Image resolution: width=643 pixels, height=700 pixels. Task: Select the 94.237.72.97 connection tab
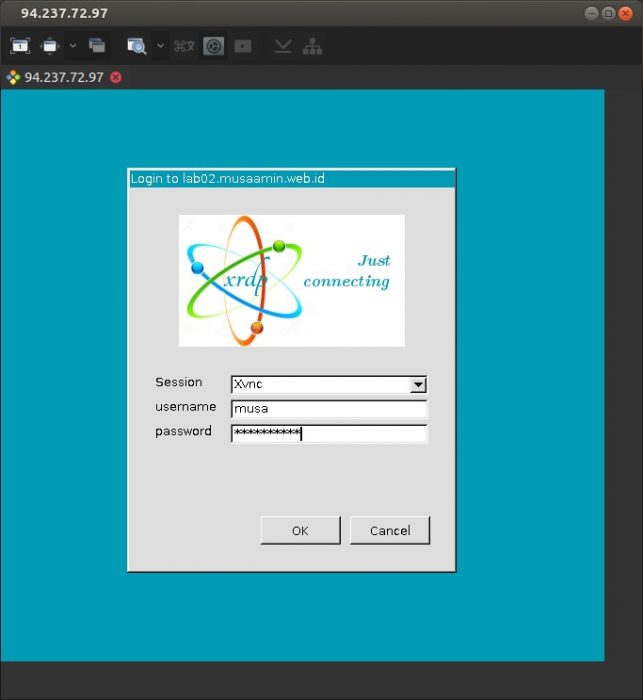coord(63,77)
